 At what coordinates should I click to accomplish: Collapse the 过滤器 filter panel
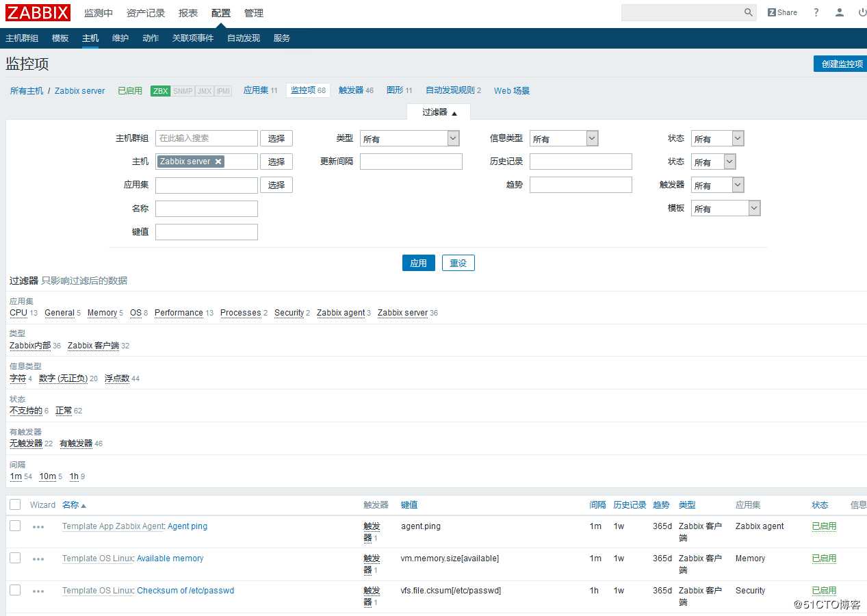[x=439, y=112]
